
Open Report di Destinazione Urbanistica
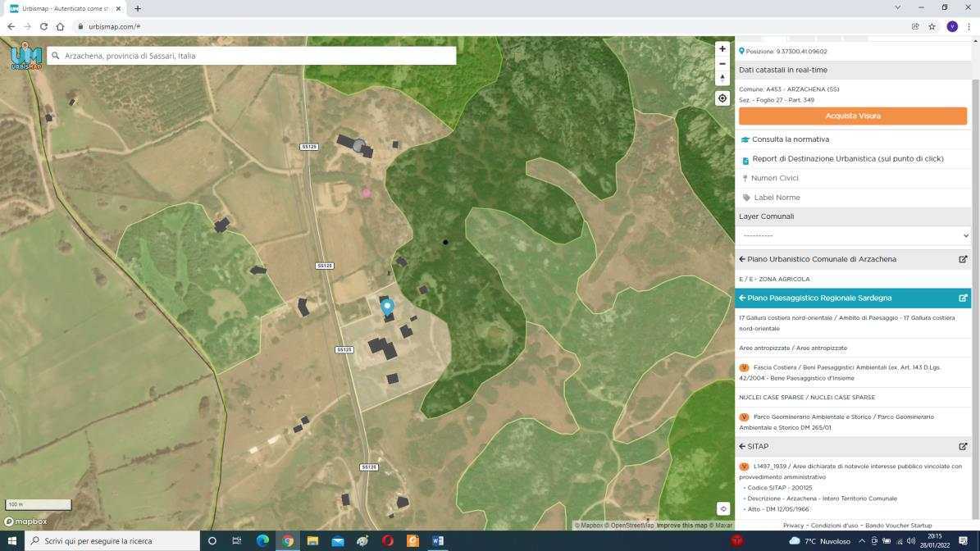847,159
